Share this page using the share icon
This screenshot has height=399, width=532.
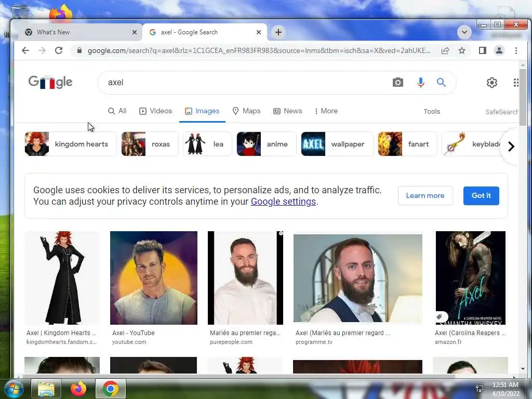pos(445,50)
